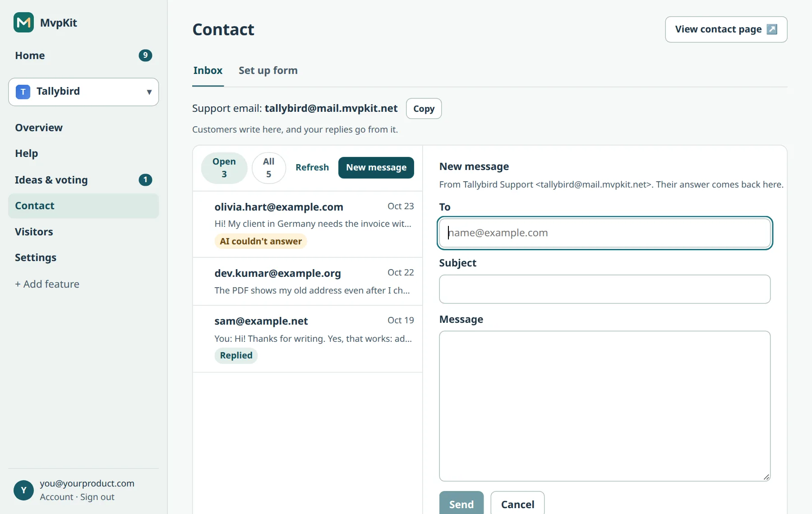This screenshot has width=812, height=514.
Task: Open olivia.hart@example.com conversation
Action: click(x=308, y=224)
